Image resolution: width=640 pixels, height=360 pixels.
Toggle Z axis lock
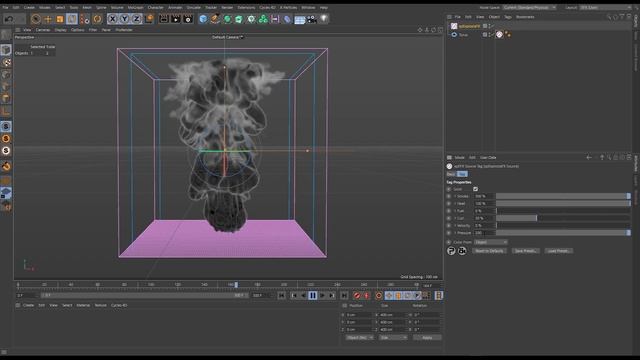tap(136, 19)
